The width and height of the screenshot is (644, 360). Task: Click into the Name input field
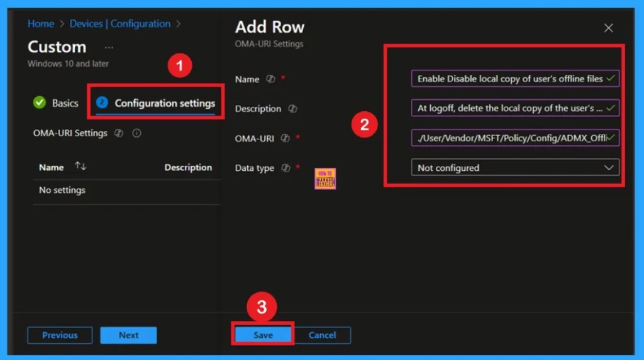pos(515,79)
